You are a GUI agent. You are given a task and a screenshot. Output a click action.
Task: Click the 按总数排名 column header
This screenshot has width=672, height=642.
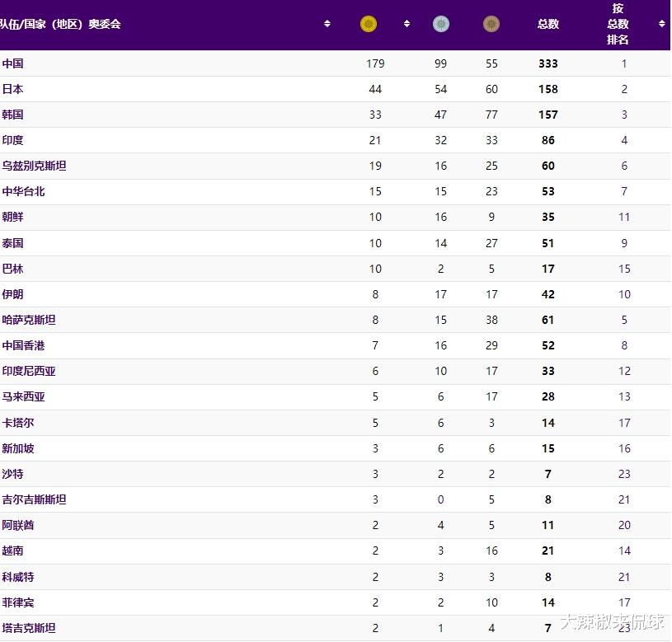tap(618, 24)
